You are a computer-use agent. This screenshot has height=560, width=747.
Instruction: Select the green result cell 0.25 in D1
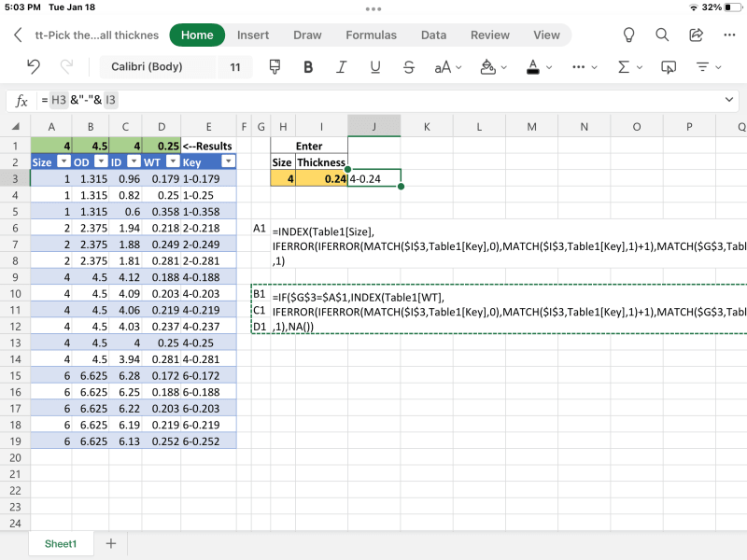coord(162,146)
